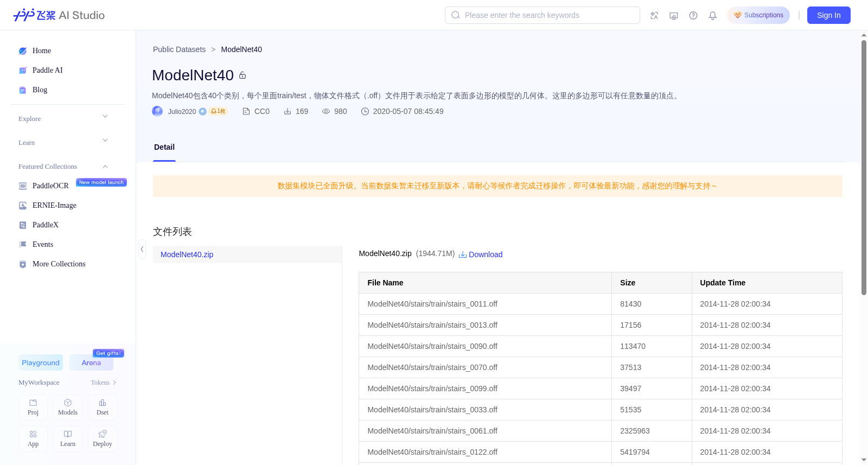This screenshot has height=465, width=868.
Task: Open the Arena button
Action: pos(91,362)
